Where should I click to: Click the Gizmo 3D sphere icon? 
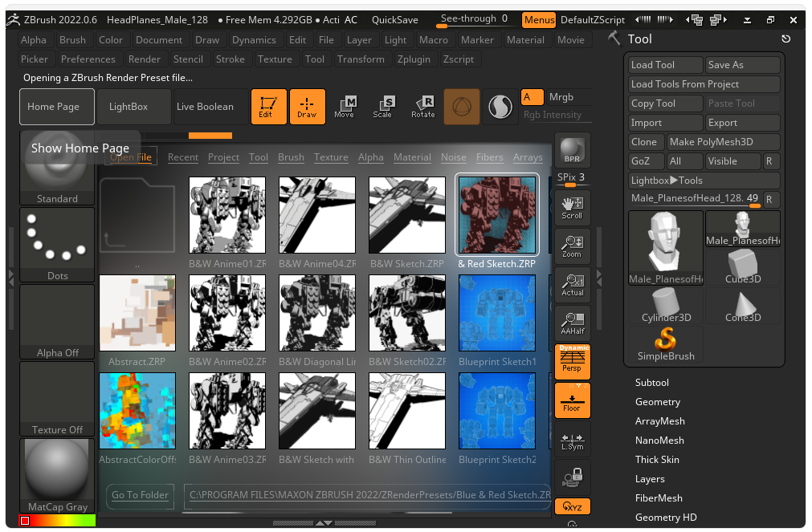tap(461, 107)
